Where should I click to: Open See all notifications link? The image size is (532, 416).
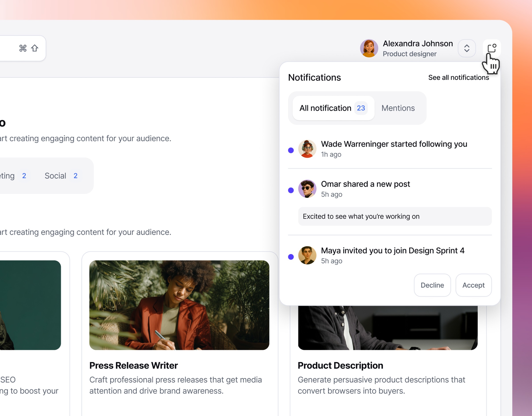click(458, 77)
